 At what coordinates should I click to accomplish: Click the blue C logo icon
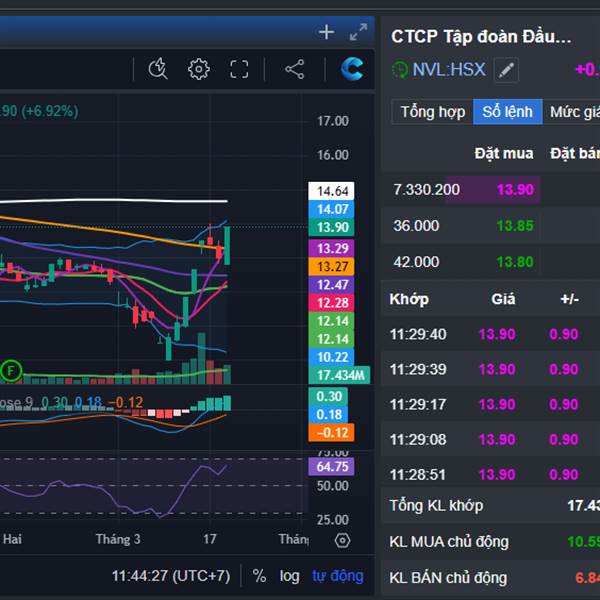[x=352, y=69]
